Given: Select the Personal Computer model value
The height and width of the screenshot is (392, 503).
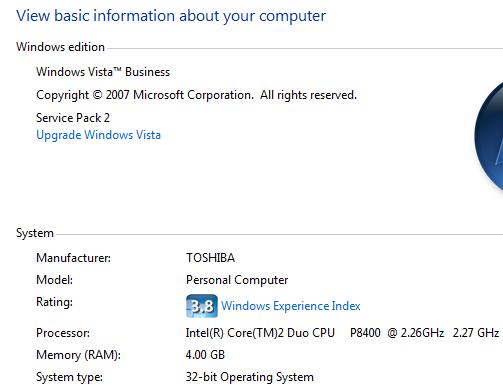Looking at the screenshot, I should coord(237,280).
